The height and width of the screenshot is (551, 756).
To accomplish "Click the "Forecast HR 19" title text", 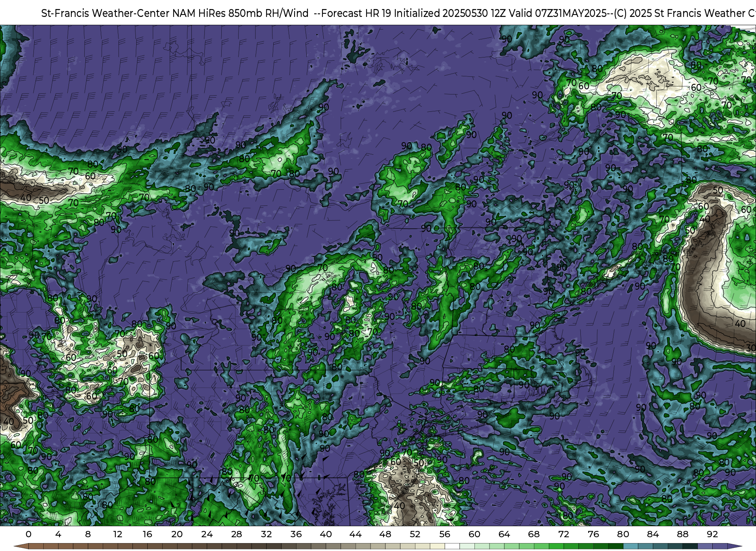I will (x=356, y=13).
